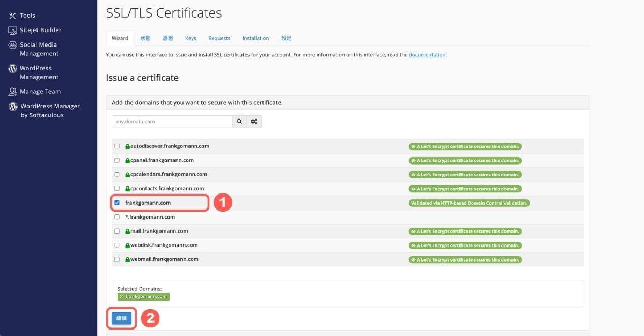Open the 狀態 tab

[145, 38]
